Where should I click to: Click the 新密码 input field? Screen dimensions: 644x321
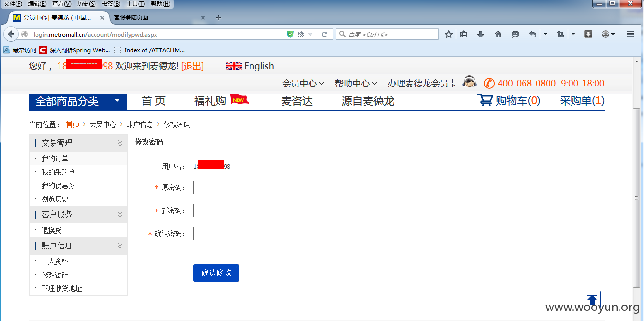coord(230,210)
